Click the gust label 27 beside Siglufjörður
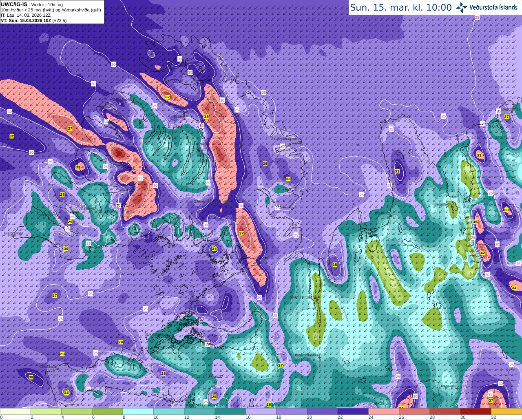Viewport: 522px width, 420px height. point(507,117)
